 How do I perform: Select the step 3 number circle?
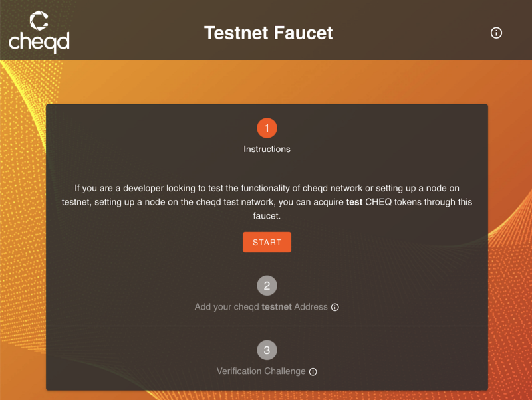267,350
